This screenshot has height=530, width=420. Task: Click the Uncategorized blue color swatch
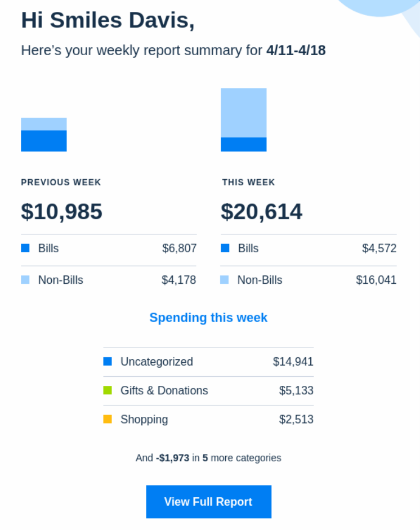point(108,362)
